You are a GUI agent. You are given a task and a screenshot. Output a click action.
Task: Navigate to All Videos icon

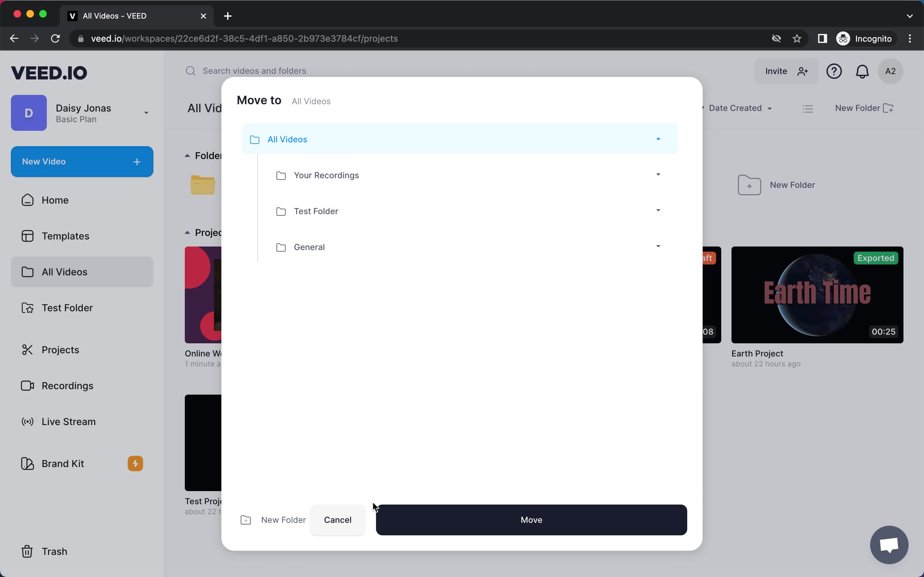click(x=254, y=139)
